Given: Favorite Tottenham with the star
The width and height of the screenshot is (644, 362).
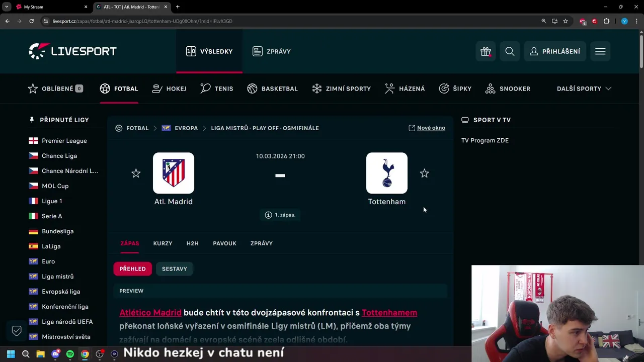Looking at the screenshot, I should 424,173.
